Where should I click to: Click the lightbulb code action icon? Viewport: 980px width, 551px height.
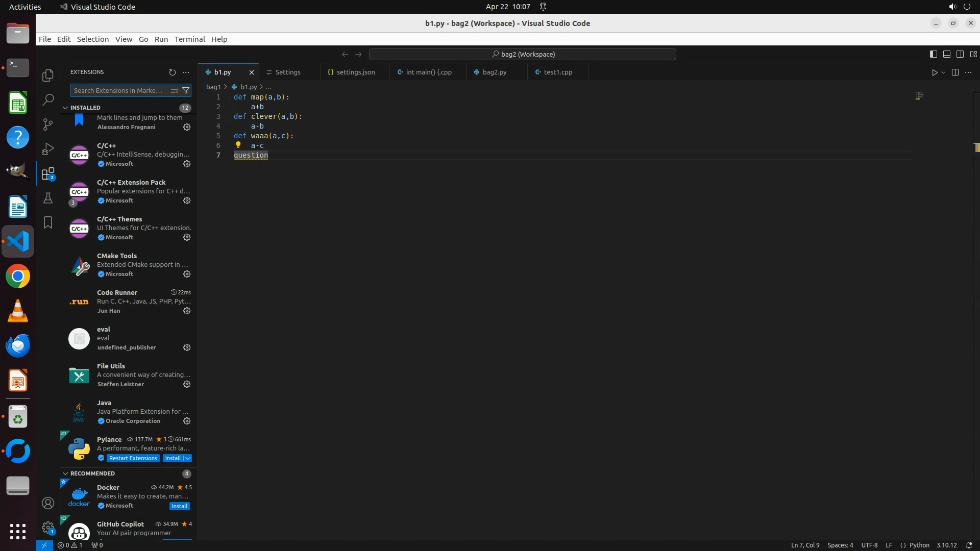pos(238,145)
